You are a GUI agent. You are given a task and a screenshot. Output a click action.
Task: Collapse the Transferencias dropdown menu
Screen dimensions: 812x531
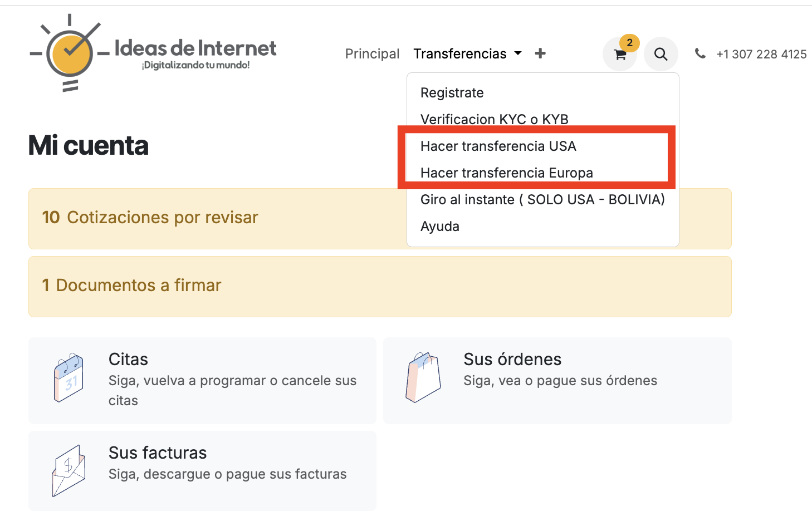click(x=460, y=54)
